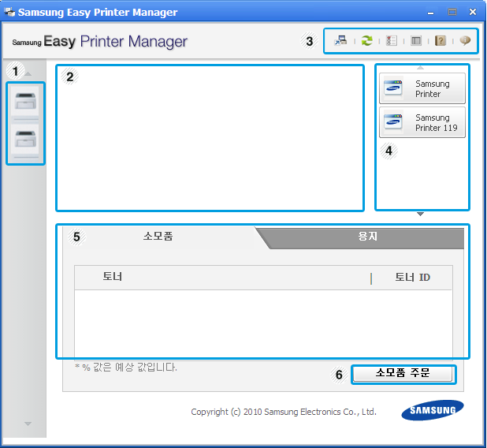The image size is (487, 448).
Task: Click the 소모품 주문 button
Action: pyautogui.click(x=403, y=374)
